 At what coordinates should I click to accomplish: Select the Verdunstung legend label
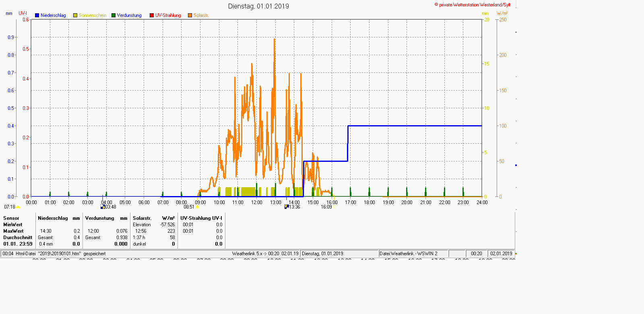[129, 15]
